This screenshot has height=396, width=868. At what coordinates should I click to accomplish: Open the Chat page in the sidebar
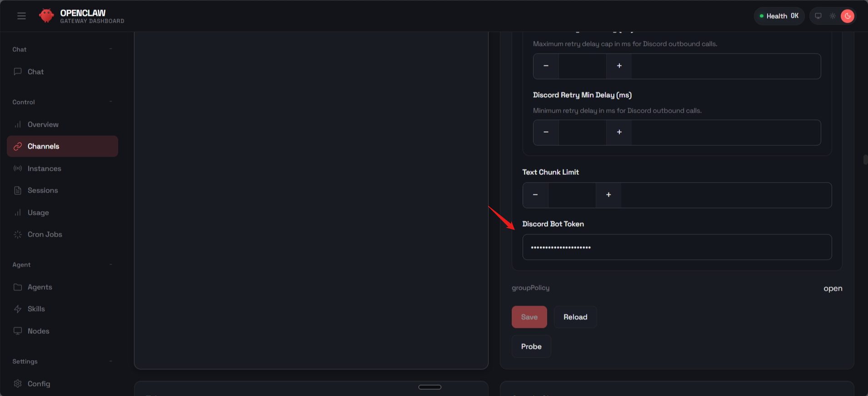(x=62, y=72)
